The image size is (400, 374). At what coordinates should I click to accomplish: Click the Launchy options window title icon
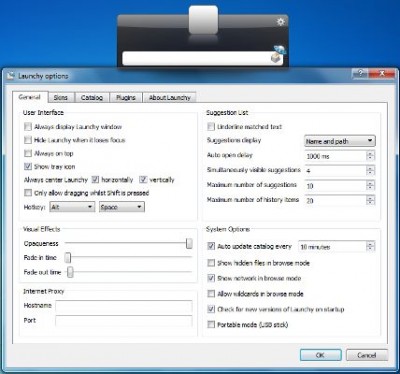tap(11, 76)
